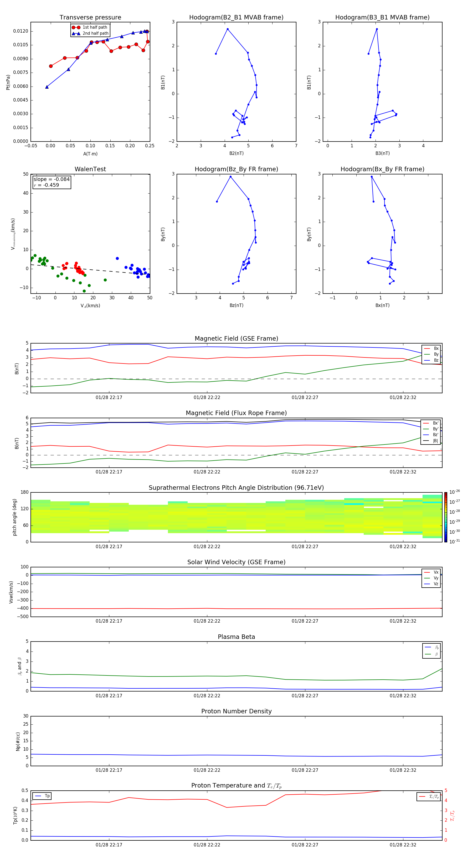Select the 'V_A(km/s)' x-axis label
The height and width of the screenshot is (868, 473).
[90, 306]
